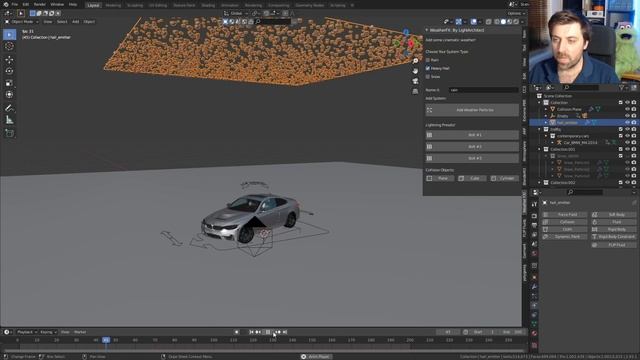Pause animation playback in timeline
This screenshot has width=640, height=360.
click(x=268, y=332)
